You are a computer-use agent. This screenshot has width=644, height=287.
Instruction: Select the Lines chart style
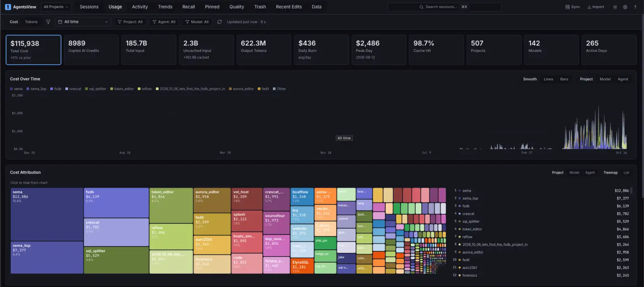(548, 79)
